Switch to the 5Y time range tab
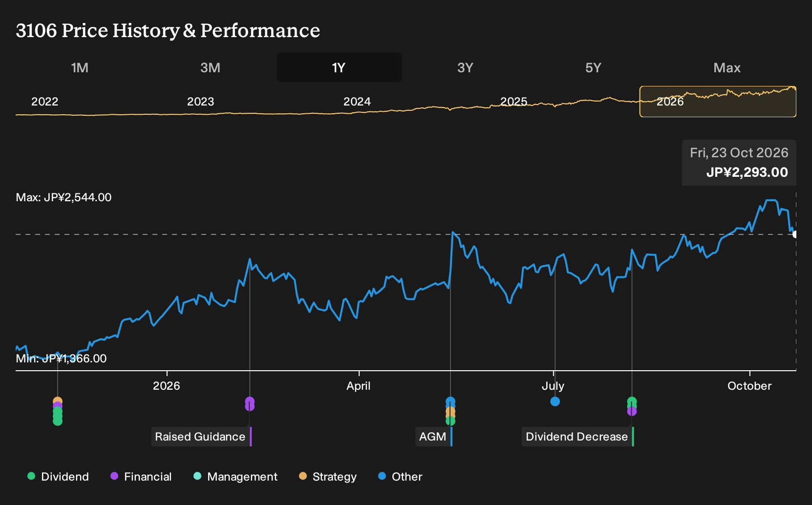The width and height of the screenshot is (812, 505). pyautogui.click(x=593, y=67)
